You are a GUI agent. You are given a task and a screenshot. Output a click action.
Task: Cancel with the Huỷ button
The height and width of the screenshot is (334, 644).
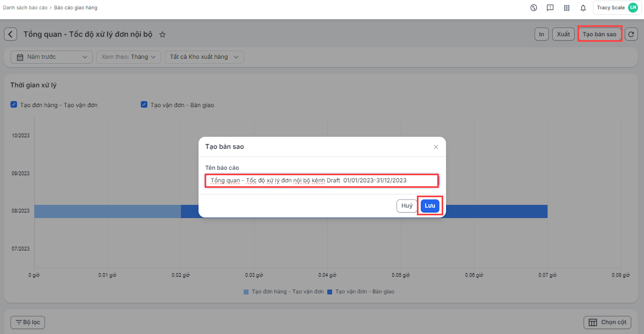point(406,205)
